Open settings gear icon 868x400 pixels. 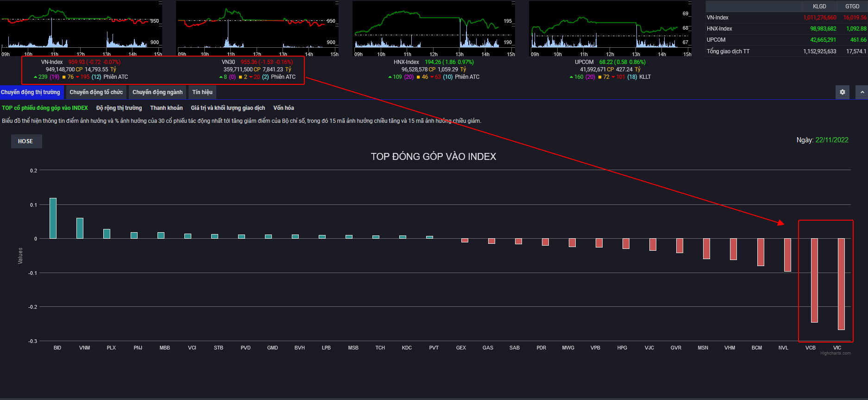click(x=842, y=92)
